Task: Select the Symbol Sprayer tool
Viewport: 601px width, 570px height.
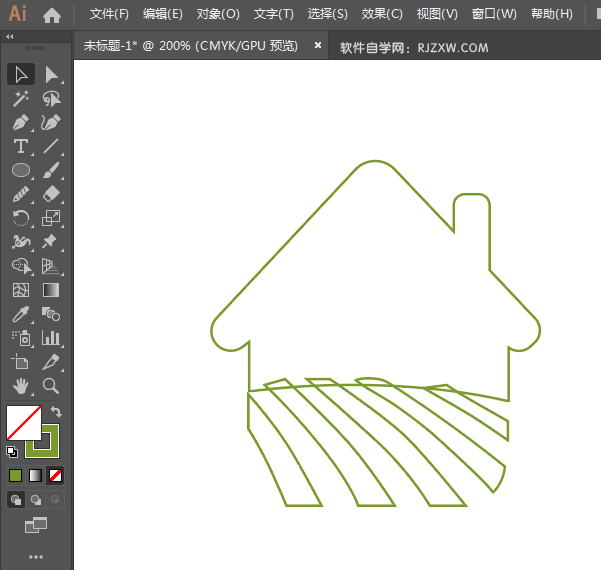Action: pyautogui.click(x=21, y=338)
